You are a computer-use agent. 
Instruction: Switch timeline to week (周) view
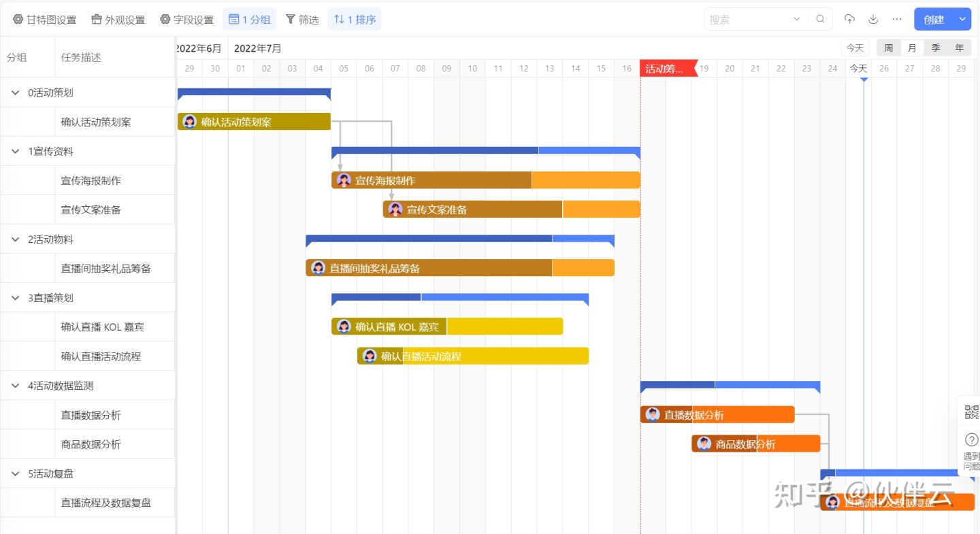(888, 48)
